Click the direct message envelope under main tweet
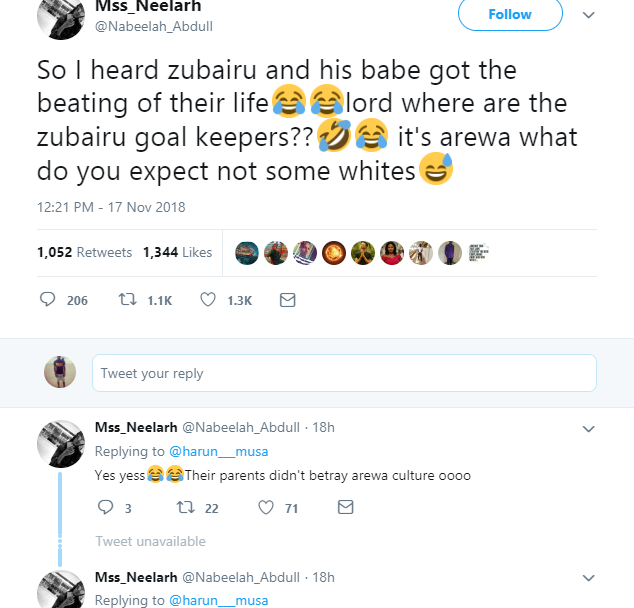The image size is (634, 608). (287, 300)
